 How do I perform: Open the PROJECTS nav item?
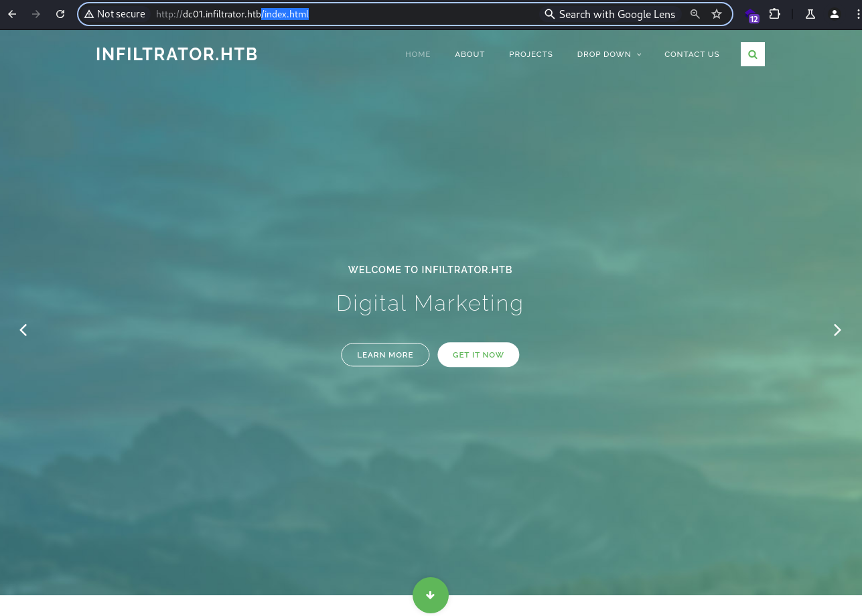tap(531, 54)
